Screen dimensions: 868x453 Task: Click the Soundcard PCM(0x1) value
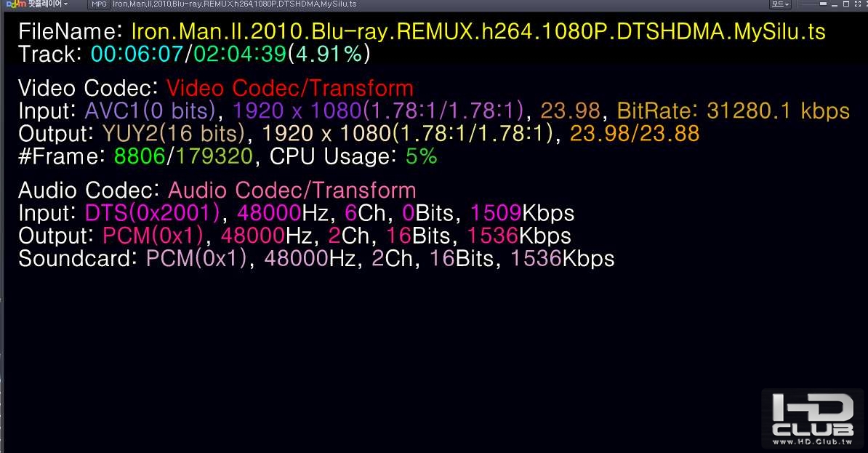(196, 259)
